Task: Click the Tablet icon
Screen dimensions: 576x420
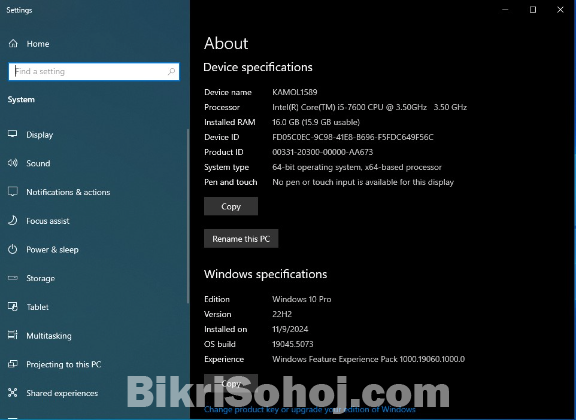Action: (x=12, y=306)
